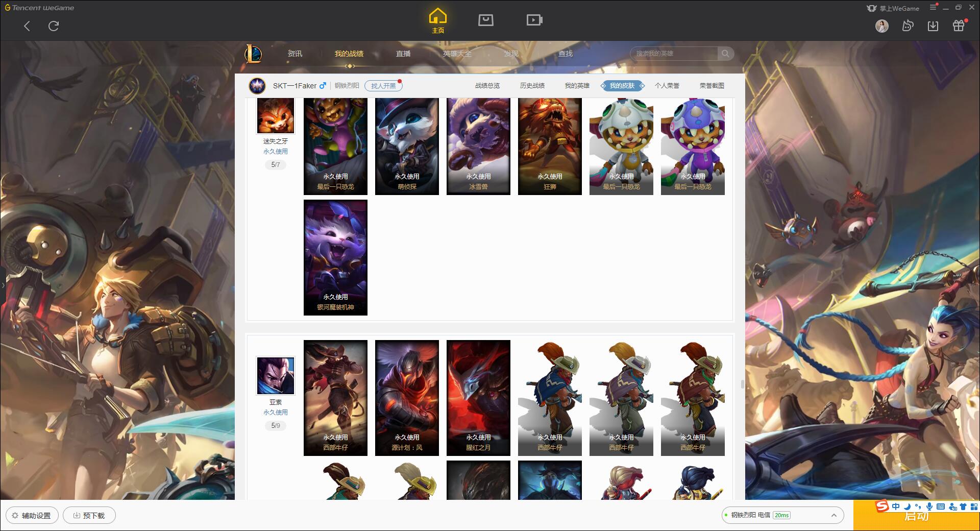Click the 5/9 skin count badge
This screenshot has height=531, width=980.
[276, 426]
